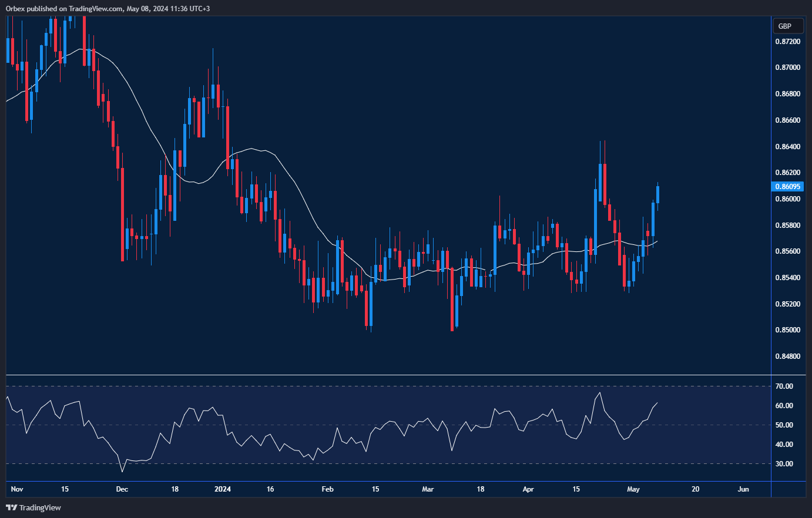
Task: Open the GBP currency selector
Action: [785, 26]
